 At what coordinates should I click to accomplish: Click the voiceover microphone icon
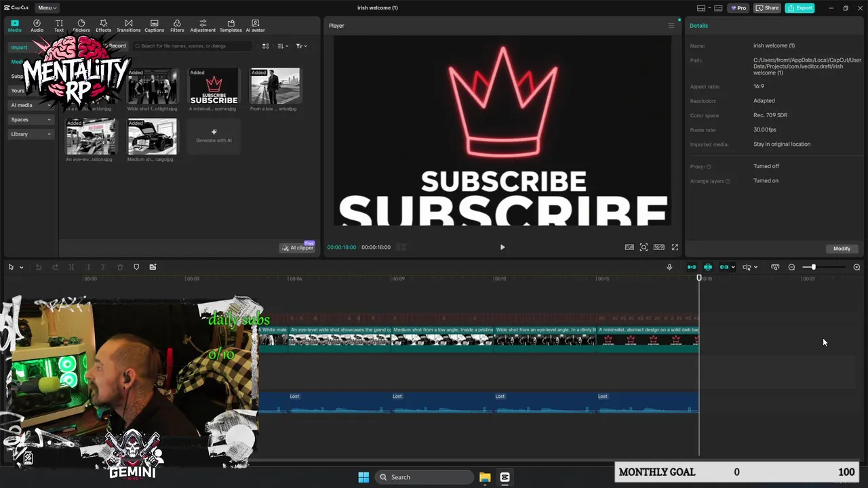point(669,267)
